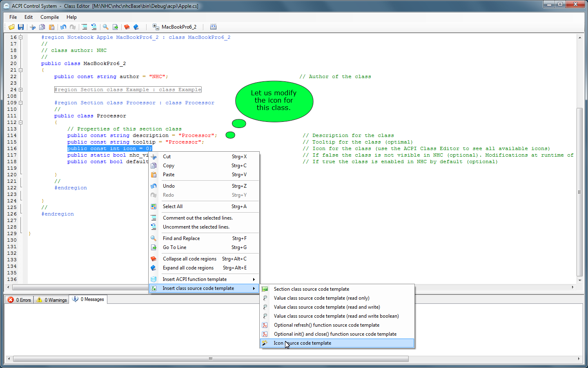588x368 pixels.
Task: Click the blue Expand all regions toolbar icon
Action: click(136, 27)
